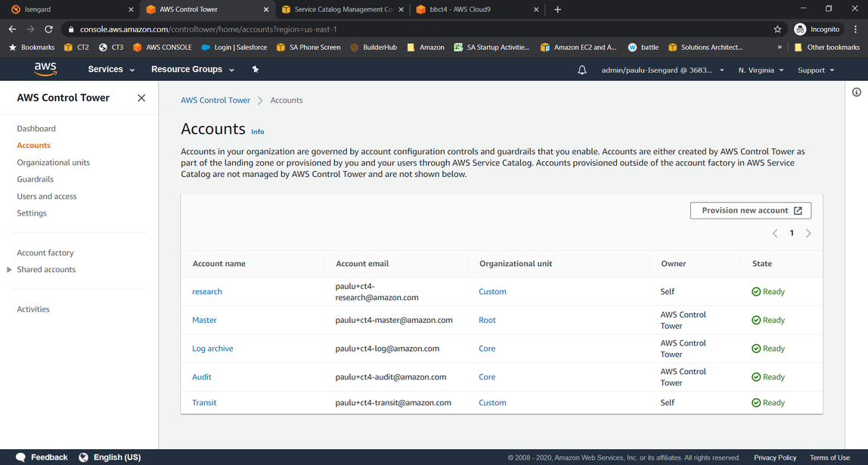Open a new browser tab with the plus icon

[x=557, y=9]
